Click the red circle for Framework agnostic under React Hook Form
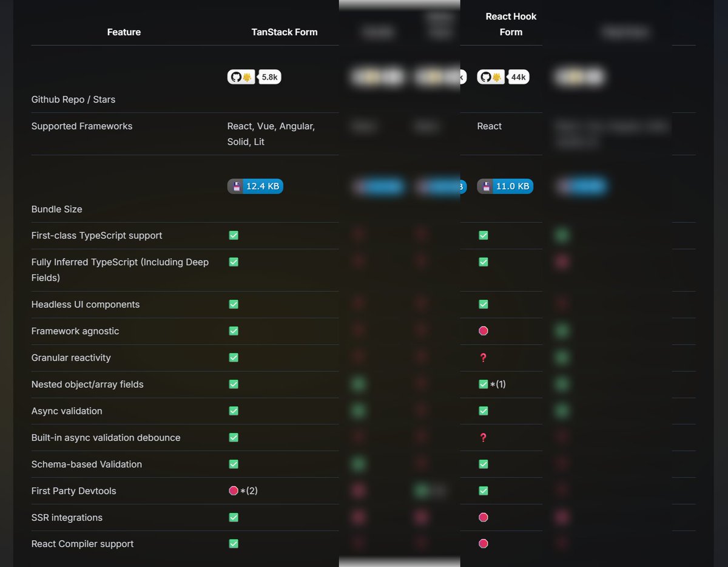The image size is (728, 567). pyautogui.click(x=483, y=331)
